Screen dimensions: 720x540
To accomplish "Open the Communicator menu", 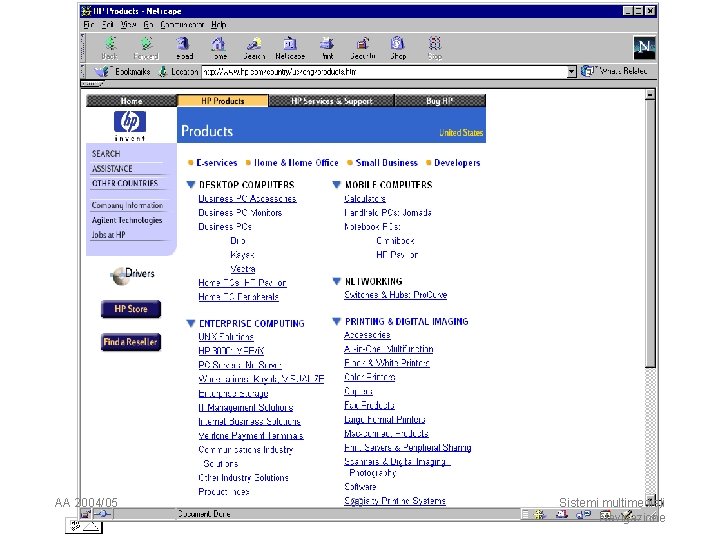I will [182, 25].
